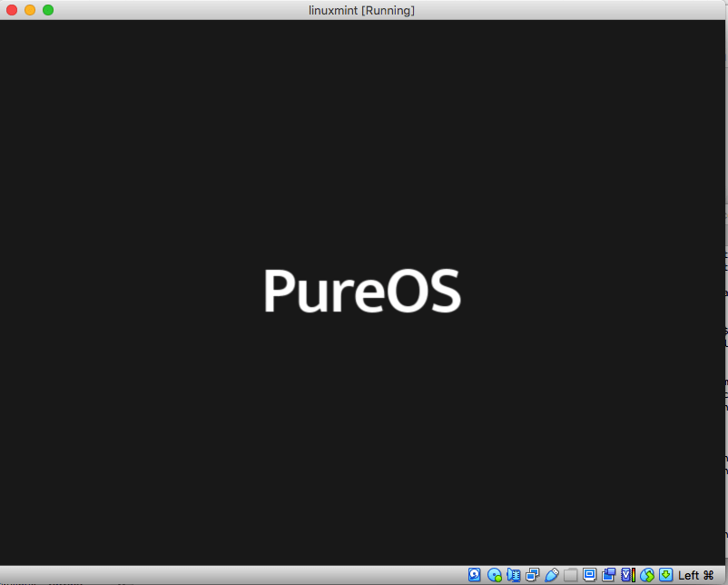This screenshot has width=728, height=585.
Task: Minimize the linuxmint VM window
Action: 30,10
